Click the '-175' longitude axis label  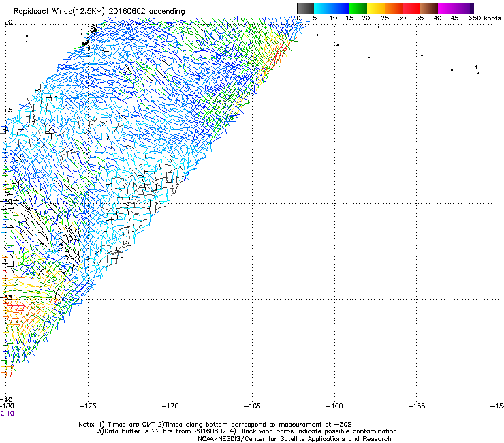point(88,406)
